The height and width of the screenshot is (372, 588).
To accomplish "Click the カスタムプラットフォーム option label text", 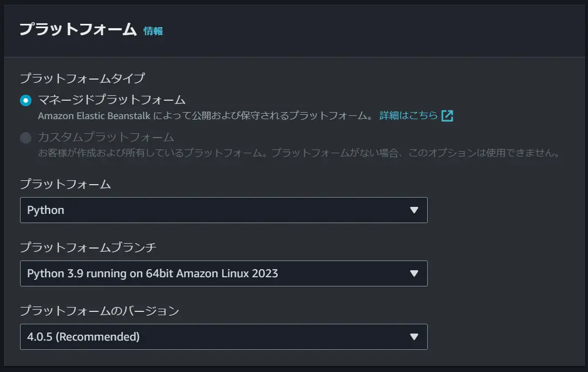I will (106, 137).
